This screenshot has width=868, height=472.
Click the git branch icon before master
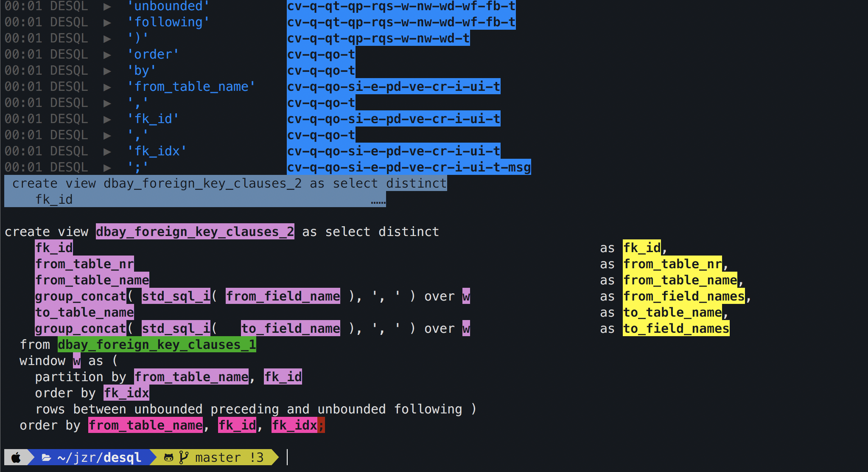(x=184, y=458)
